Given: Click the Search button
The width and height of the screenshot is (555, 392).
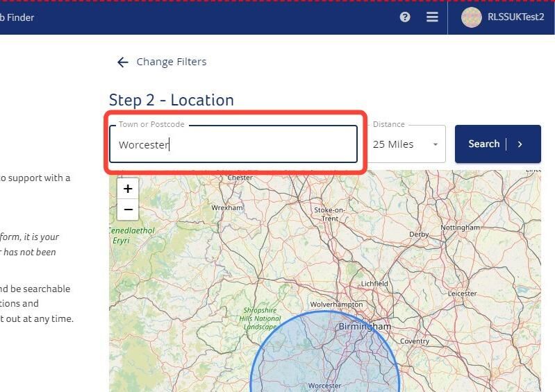Looking at the screenshot, I should tap(497, 144).
